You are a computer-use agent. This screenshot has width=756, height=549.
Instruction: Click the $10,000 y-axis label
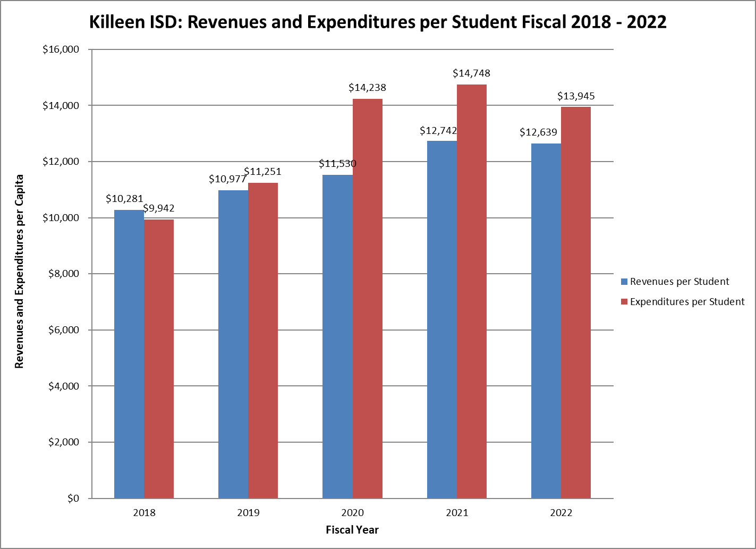pyautogui.click(x=61, y=218)
